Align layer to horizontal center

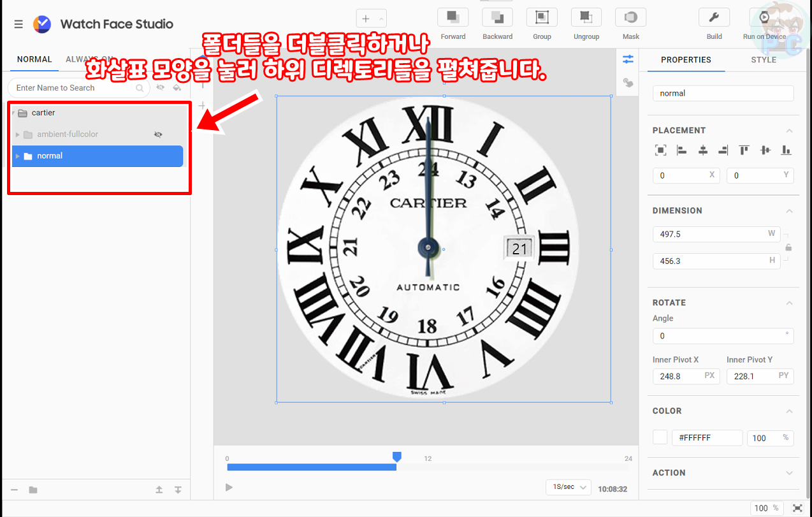(703, 150)
